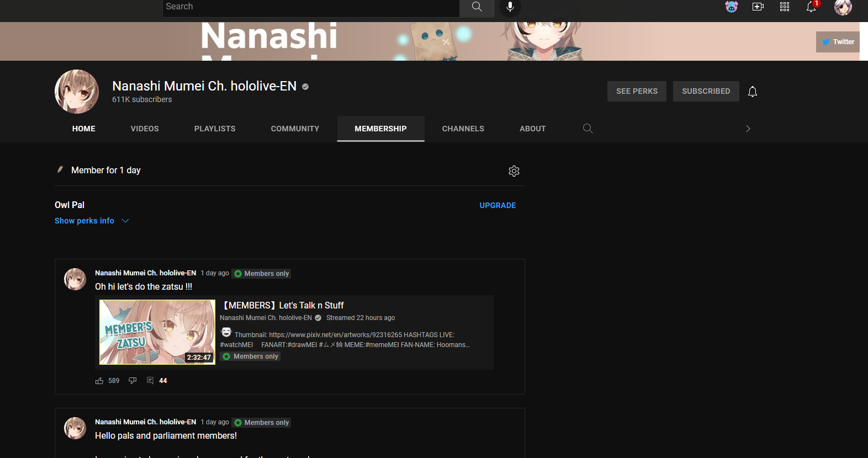This screenshot has width=868, height=458.
Task: Dislike the zatsu post
Action: point(133,381)
